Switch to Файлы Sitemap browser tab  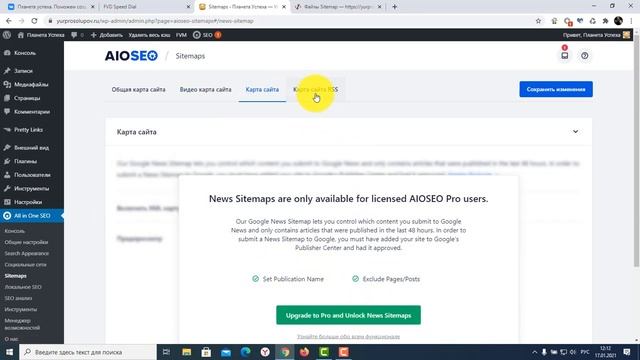(x=338, y=7)
